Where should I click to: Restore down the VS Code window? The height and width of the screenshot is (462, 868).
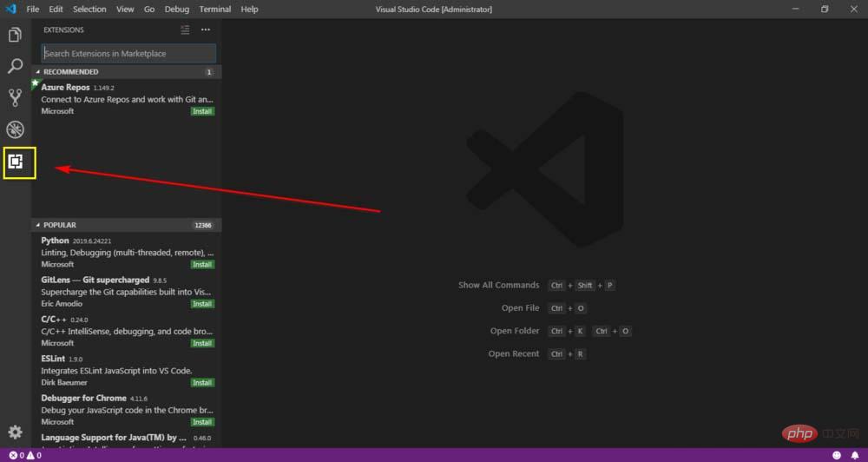click(825, 9)
